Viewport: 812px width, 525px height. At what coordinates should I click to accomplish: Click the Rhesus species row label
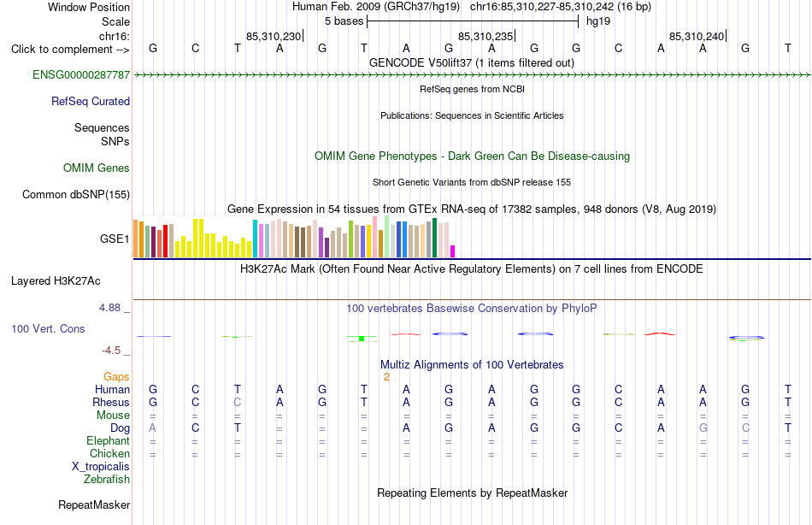[111, 402]
